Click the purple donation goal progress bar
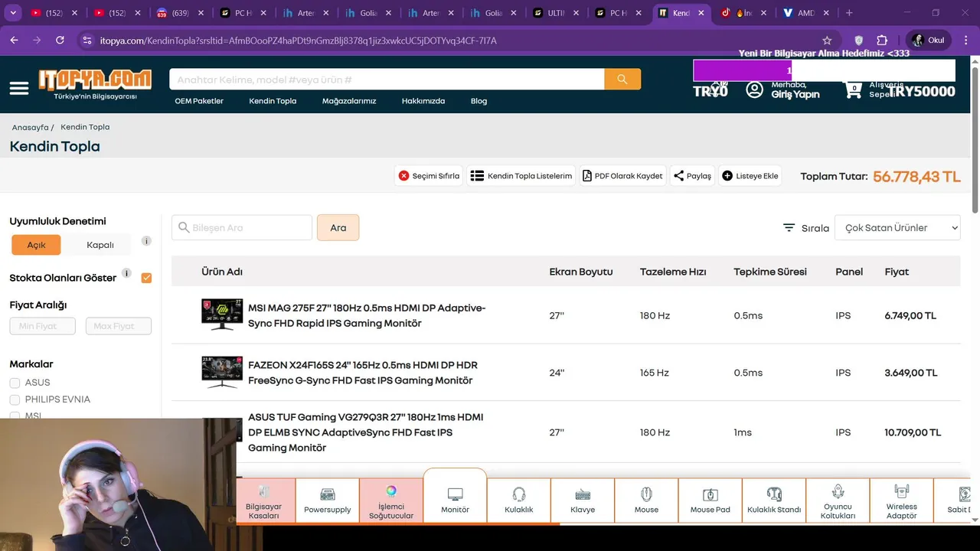The height and width of the screenshot is (551, 980). [x=824, y=70]
